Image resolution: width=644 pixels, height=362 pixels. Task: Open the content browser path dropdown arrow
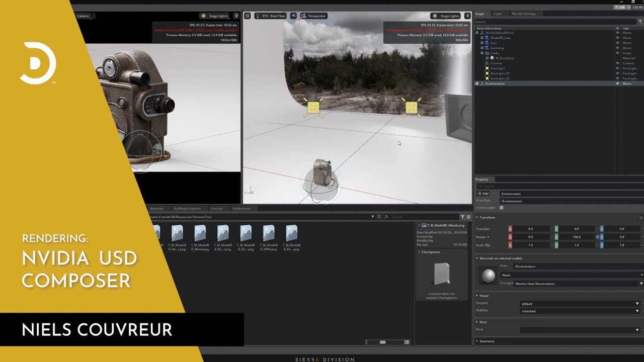point(373,217)
